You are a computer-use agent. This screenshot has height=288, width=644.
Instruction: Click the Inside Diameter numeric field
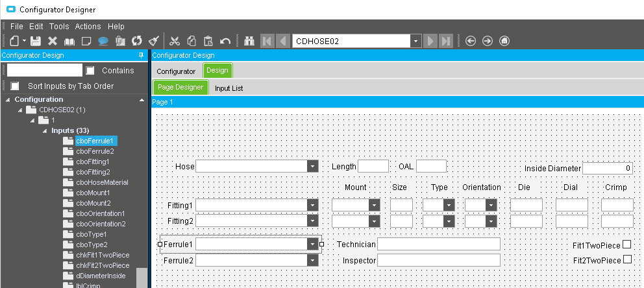pyautogui.click(x=608, y=168)
